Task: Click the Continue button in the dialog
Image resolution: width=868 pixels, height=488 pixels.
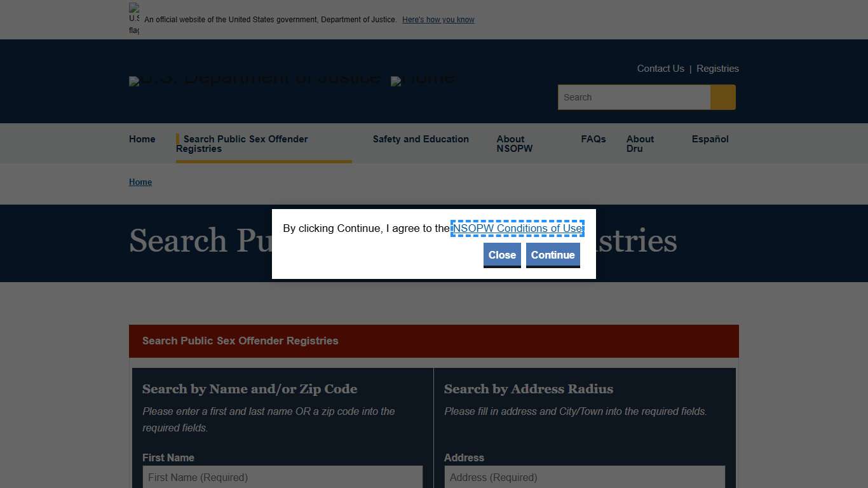Action: click(553, 255)
